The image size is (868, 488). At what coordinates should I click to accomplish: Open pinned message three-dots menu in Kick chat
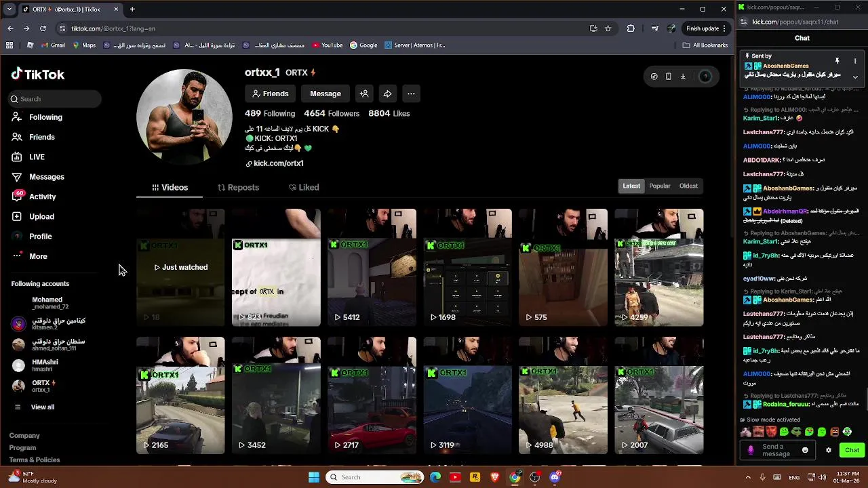pyautogui.click(x=855, y=61)
